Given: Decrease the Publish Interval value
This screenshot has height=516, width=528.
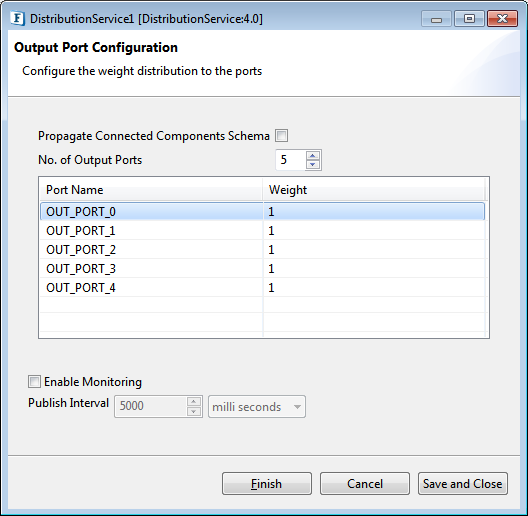Looking at the screenshot, I should pos(194,411).
